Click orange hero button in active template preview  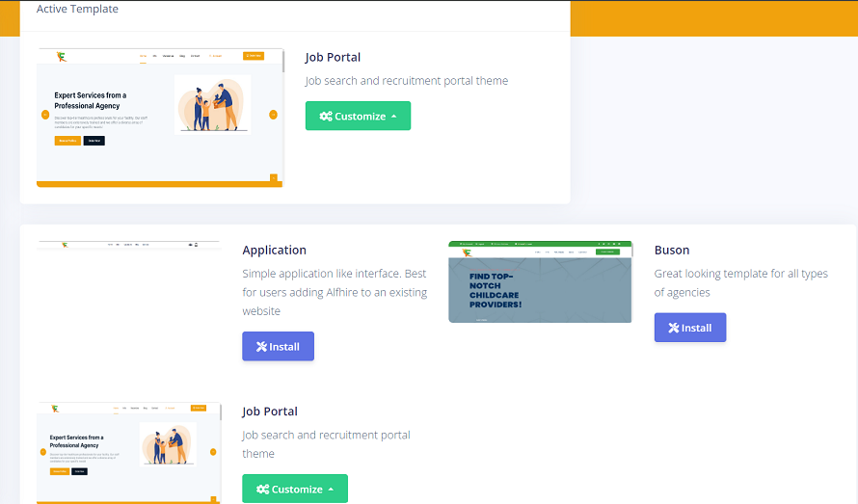67,141
